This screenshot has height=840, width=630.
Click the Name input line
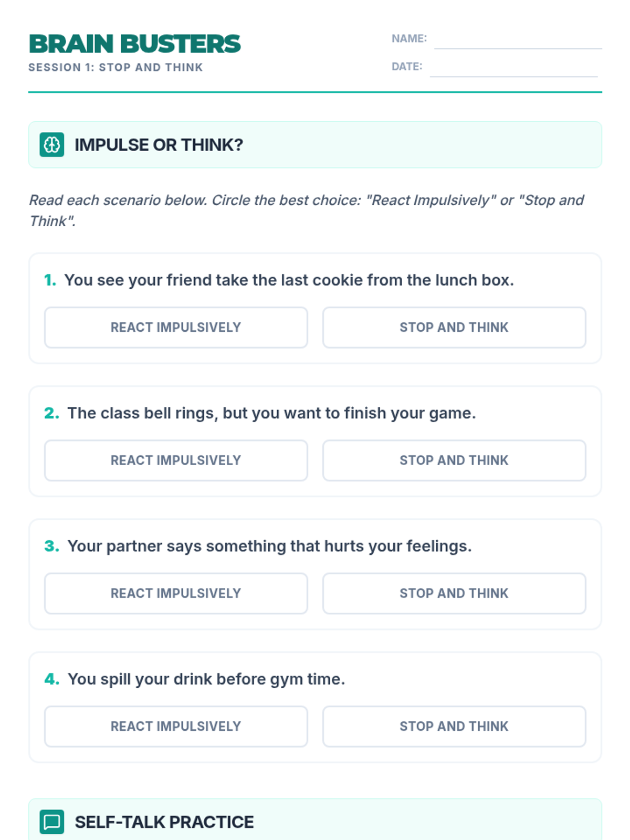[518, 41]
